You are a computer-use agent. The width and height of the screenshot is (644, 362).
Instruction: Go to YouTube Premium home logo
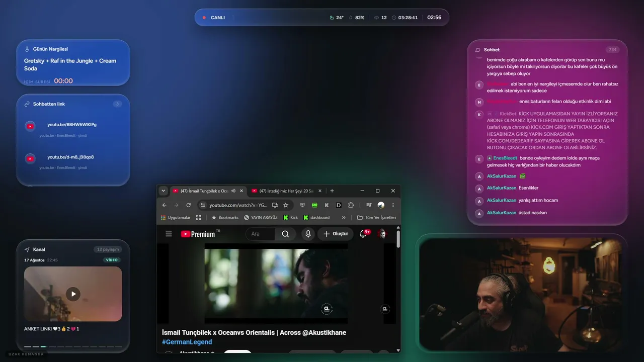point(198,234)
